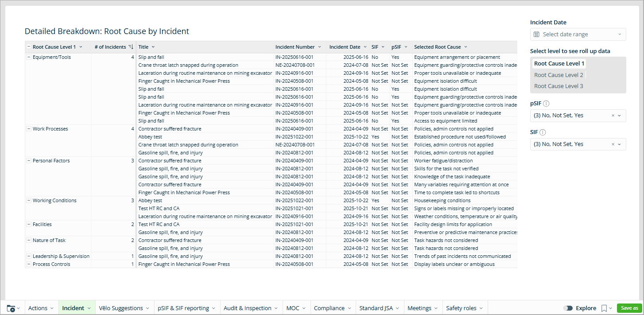Click the bookmark icon beside Explore
The height and width of the screenshot is (315, 644).
(x=604, y=308)
